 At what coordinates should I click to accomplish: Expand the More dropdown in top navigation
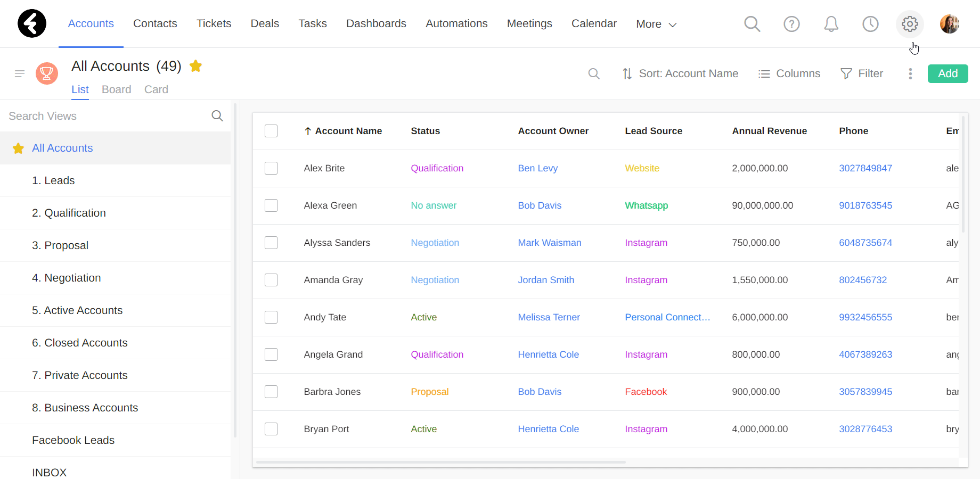point(656,24)
